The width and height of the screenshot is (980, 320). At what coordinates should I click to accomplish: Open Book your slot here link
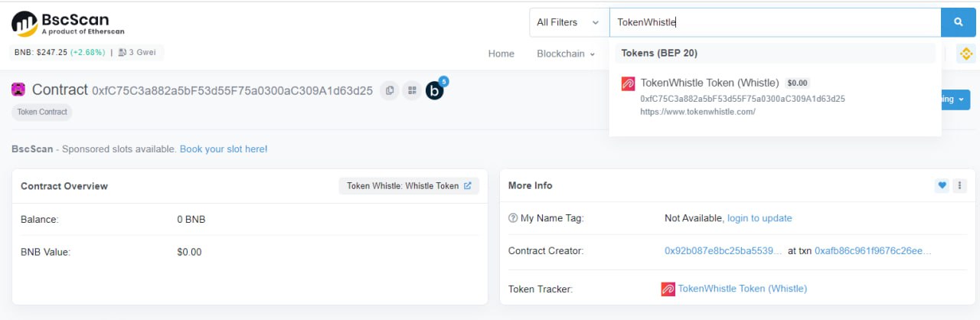pyautogui.click(x=224, y=149)
